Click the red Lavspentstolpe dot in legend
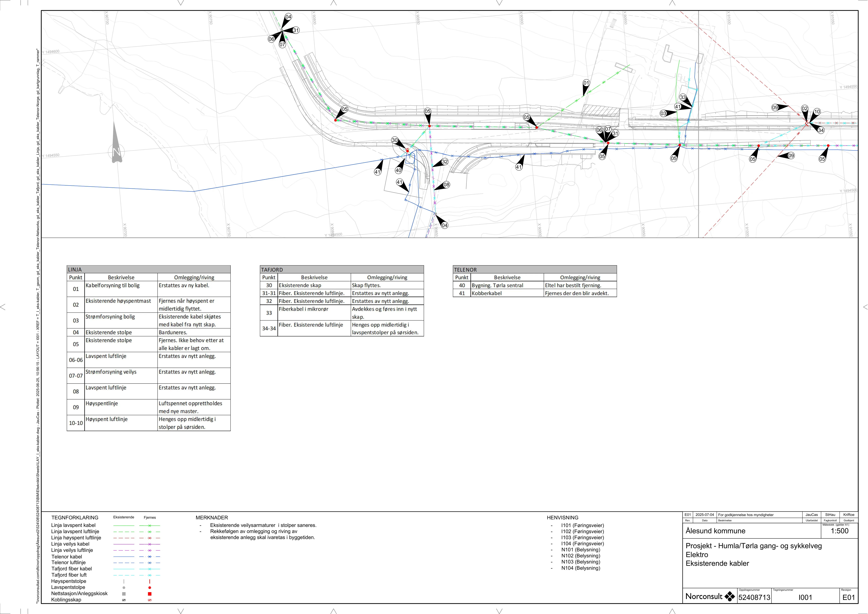 point(150,588)
